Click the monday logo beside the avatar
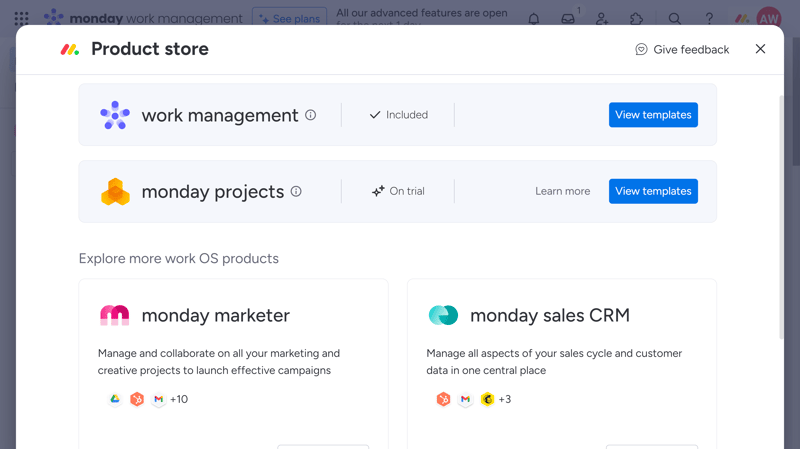Viewport: 800px width, 449px height. point(742,19)
